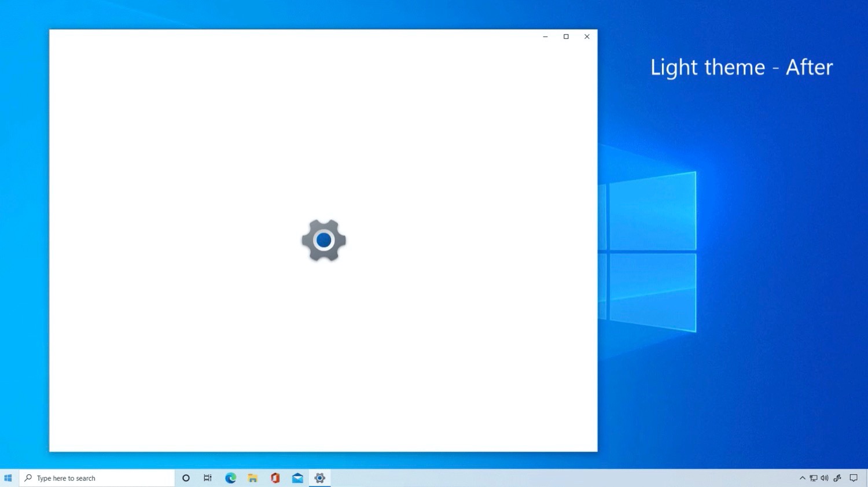Viewport: 868px width, 487px height.
Task: Open Cortana from the taskbar
Action: click(186, 478)
